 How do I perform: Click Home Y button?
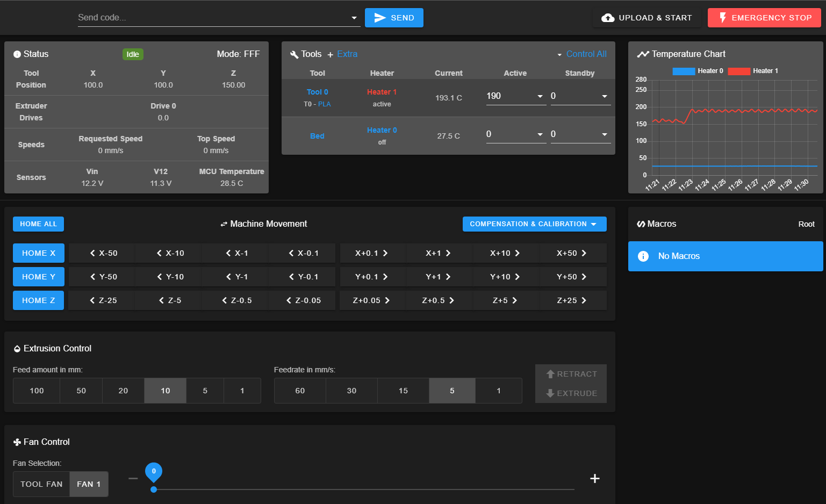[x=38, y=277]
